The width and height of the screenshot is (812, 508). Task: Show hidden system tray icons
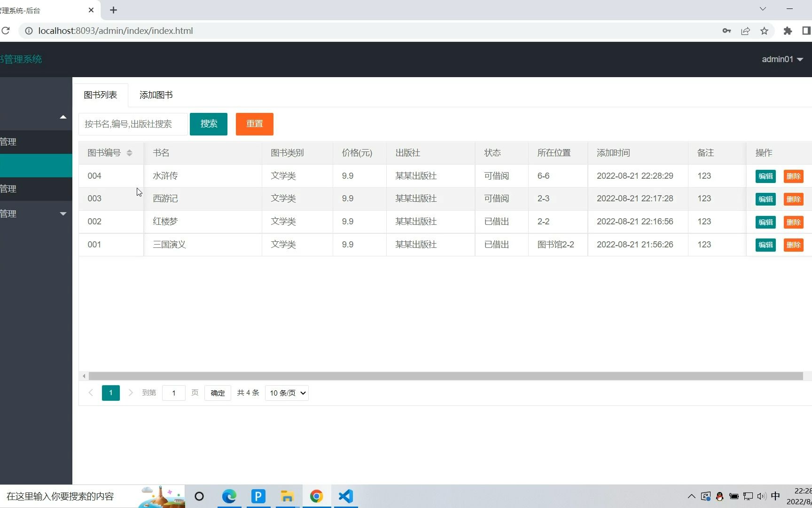691,496
